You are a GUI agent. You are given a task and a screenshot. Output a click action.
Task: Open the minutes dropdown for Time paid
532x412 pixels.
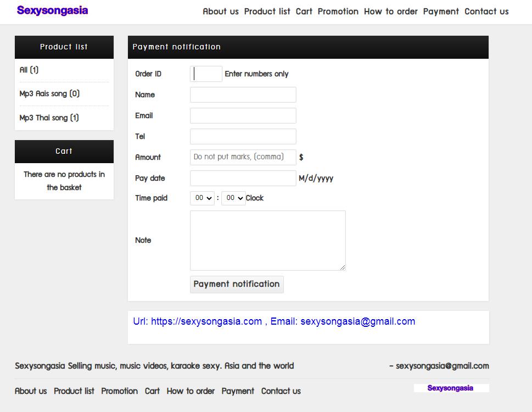(x=233, y=198)
